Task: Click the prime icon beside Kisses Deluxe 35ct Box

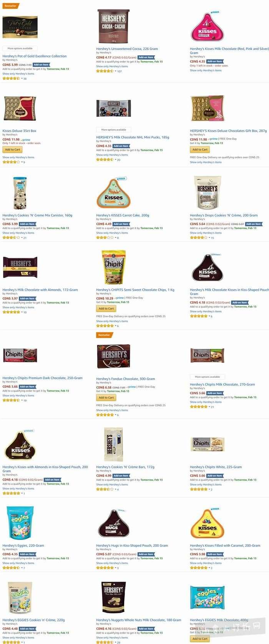Action: click(x=26, y=140)
